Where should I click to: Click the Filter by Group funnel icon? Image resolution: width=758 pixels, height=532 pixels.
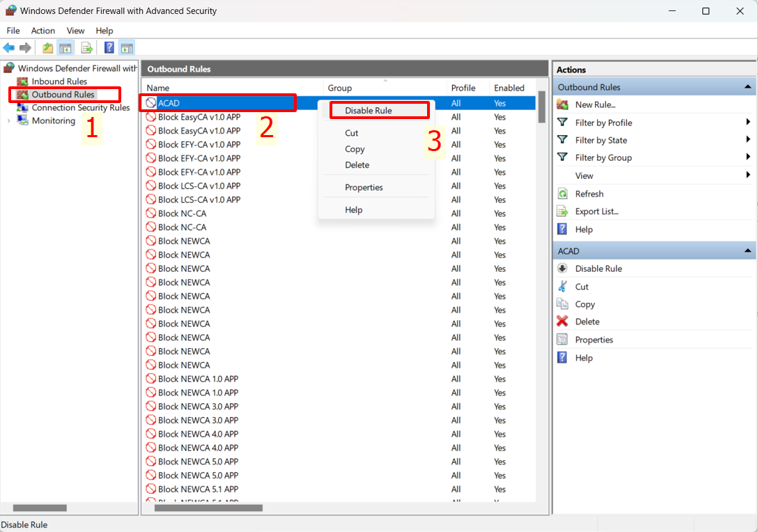click(x=562, y=157)
